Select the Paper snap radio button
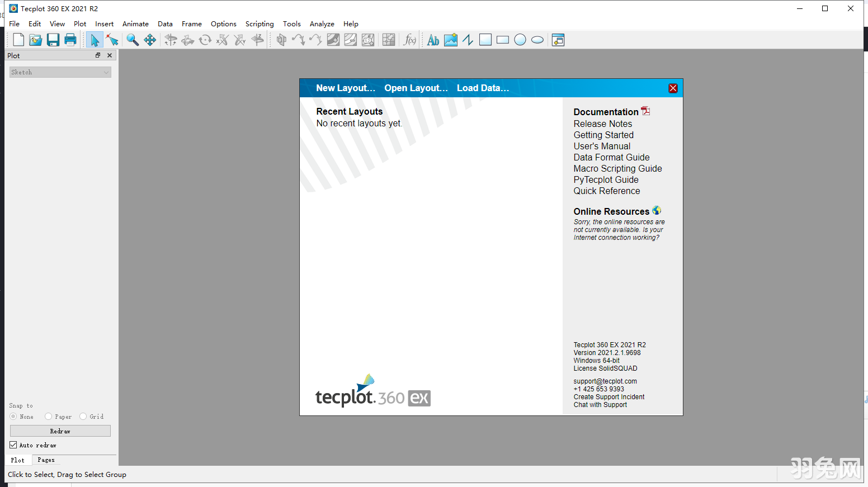The width and height of the screenshot is (868, 487). 50,416
